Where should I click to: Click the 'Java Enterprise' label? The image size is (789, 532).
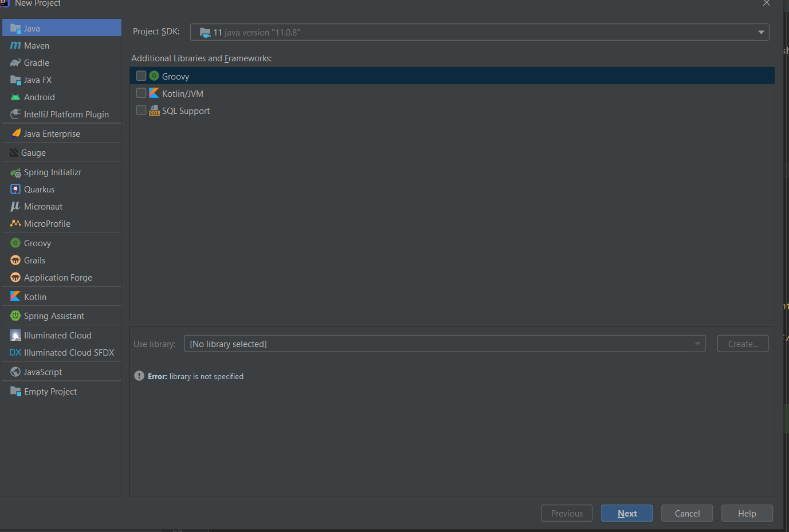[52, 133]
